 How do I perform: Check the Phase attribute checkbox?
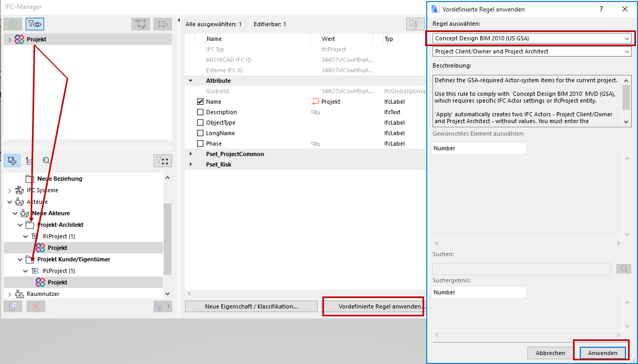coord(200,144)
